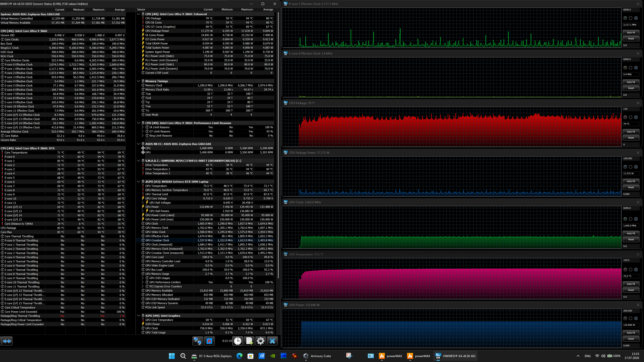
Task: Close the GPU Temperature graph window
Action: click(x=638, y=254)
